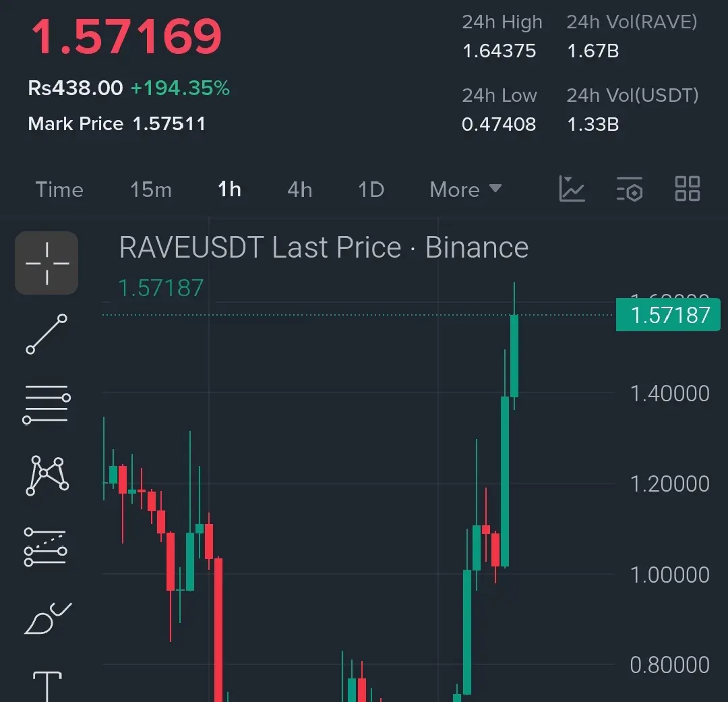The width and height of the screenshot is (728, 702).
Task: Tap the 24h Vol(USDT) value 1.33B
Action: [593, 124]
